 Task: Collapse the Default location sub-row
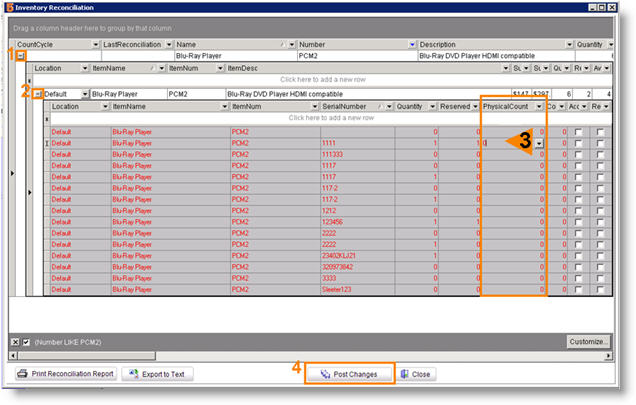coord(37,94)
